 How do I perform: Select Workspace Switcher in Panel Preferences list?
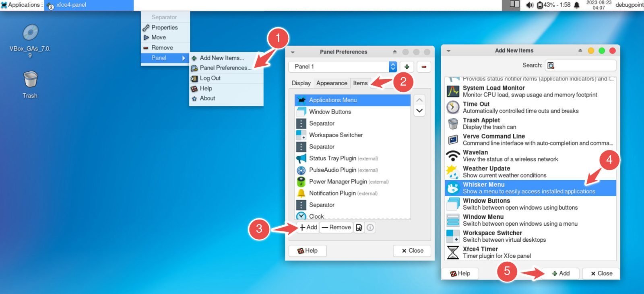coord(353,135)
